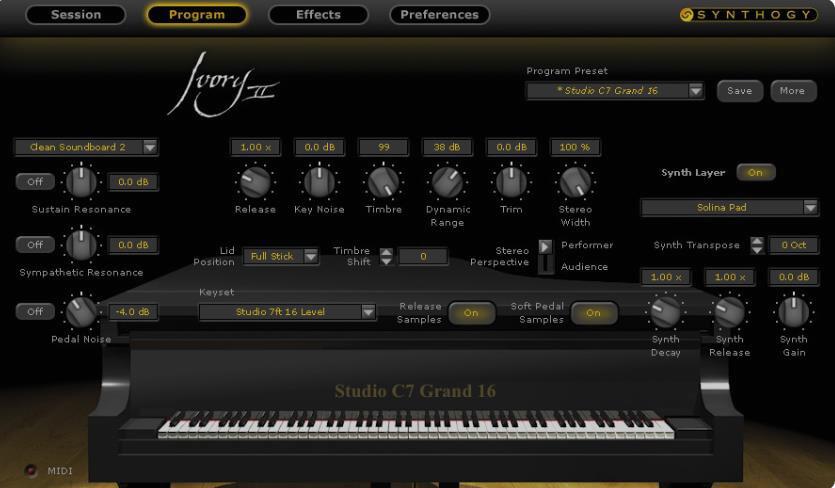The height and width of the screenshot is (488, 835).
Task: Click the Sustain Resonance knob
Action: [81, 182]
